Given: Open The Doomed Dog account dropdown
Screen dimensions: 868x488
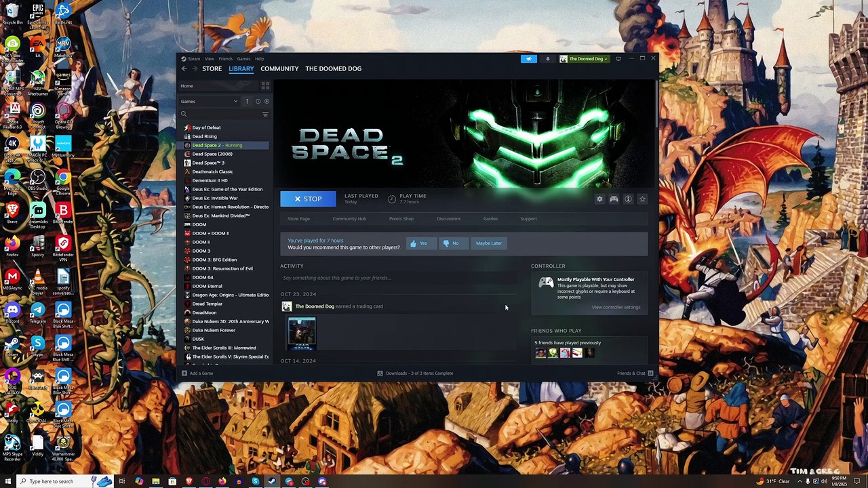Looking at the screenshot, I should [x=584, y=59].
